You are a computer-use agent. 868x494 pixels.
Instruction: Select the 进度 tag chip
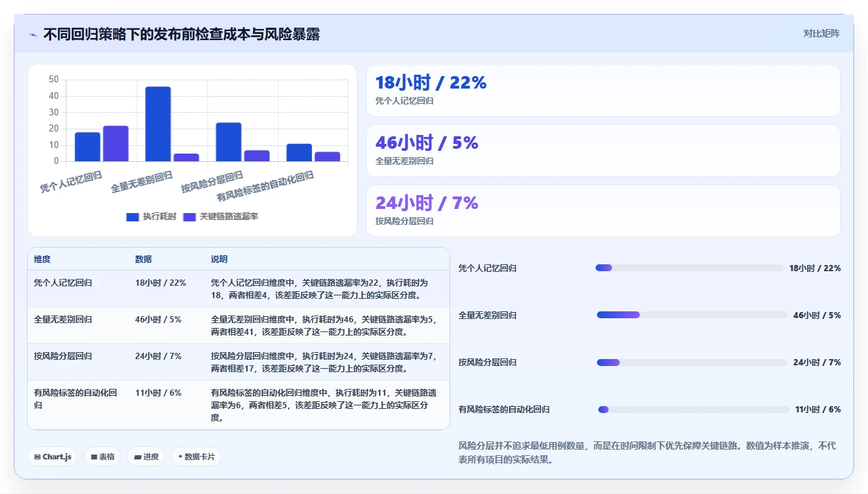pyautogui.click(x=146, y=457)
